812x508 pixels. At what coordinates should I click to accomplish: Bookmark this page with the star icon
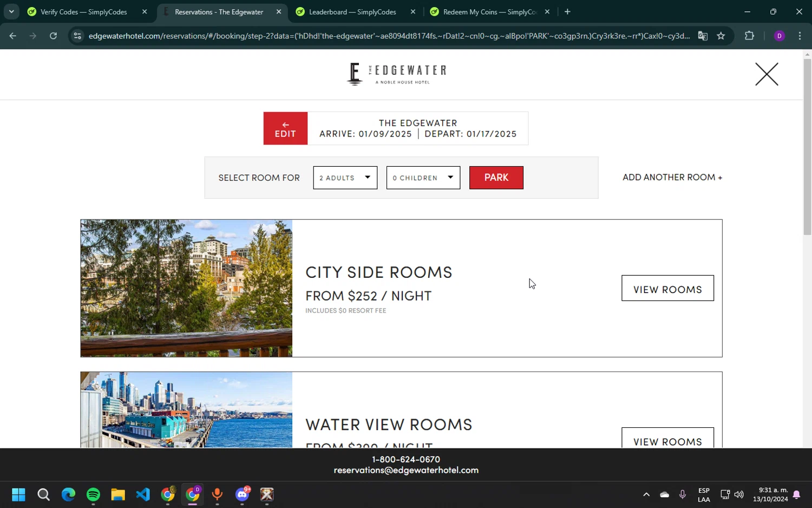point(721,36)
